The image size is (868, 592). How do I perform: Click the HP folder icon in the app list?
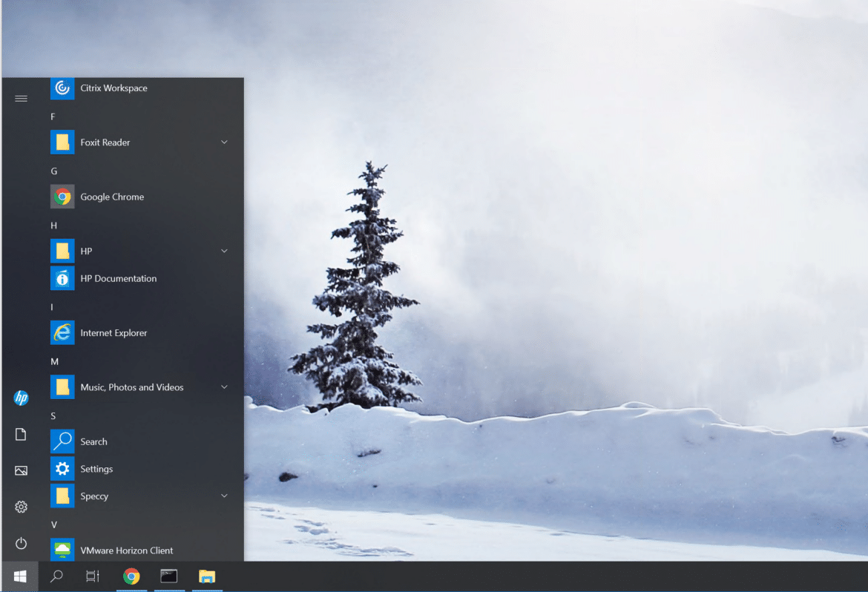(x=62, y=251)
